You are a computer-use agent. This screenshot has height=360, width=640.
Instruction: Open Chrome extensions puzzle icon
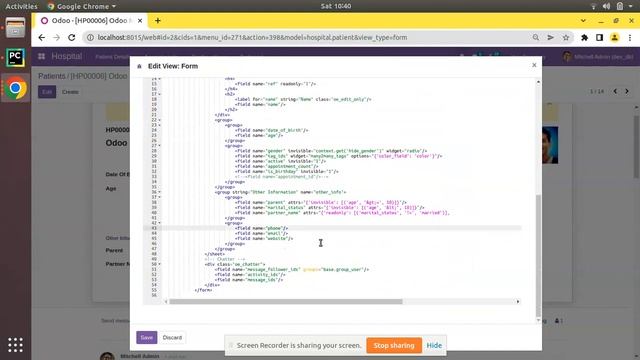[x=584, y=37]
